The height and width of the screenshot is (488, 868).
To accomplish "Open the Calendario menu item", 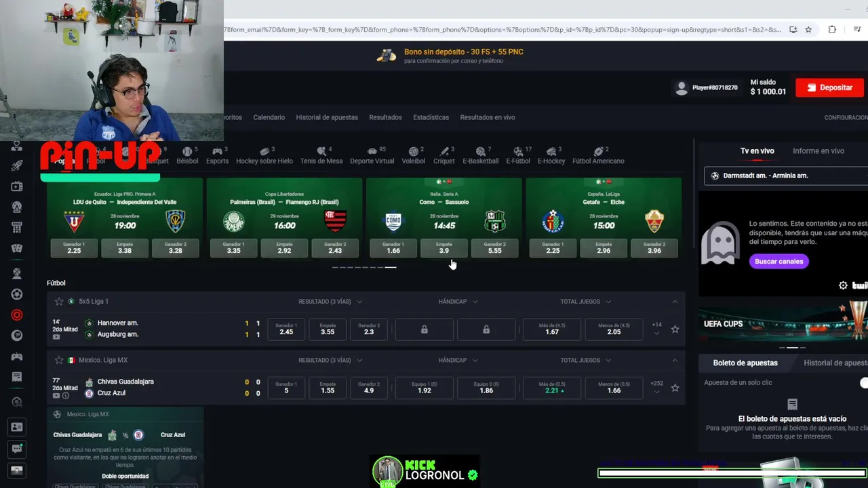I will coord(269,117).
